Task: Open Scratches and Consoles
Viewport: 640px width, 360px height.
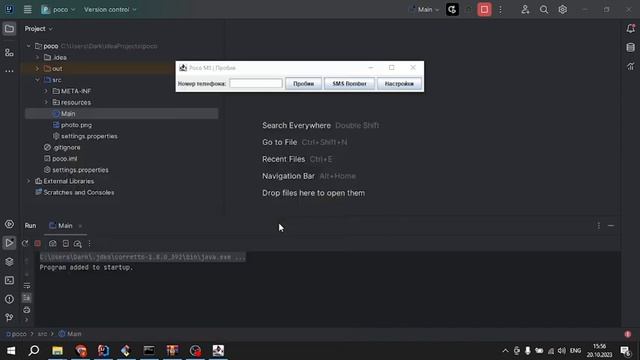Action: pyautogui.click(x=75, y=192)
